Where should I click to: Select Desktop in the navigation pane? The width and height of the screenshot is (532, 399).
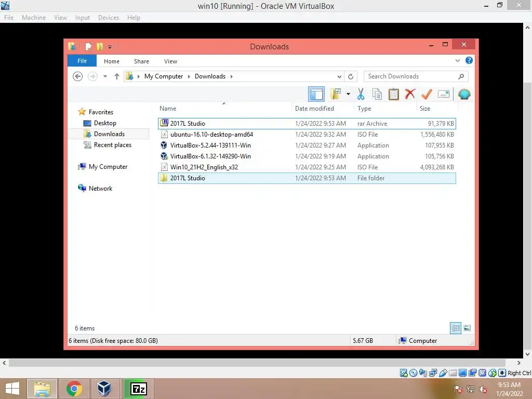click(105, 123)
